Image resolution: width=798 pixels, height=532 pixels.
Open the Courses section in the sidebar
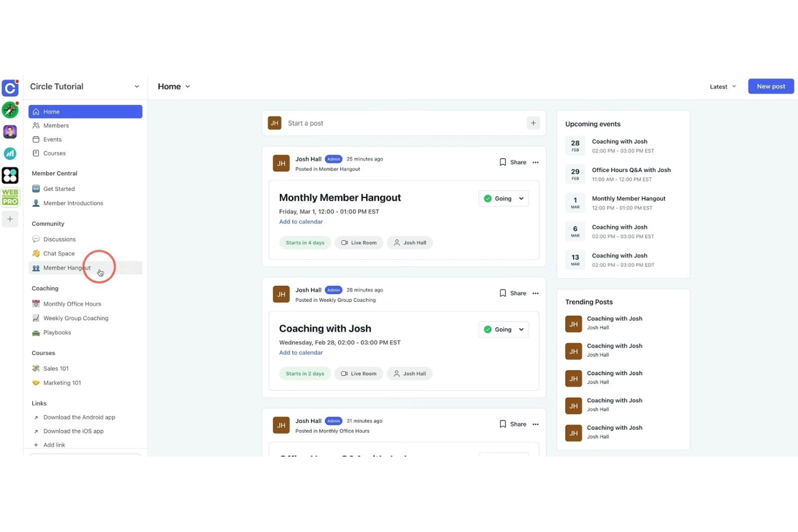(x=53, y=153)
